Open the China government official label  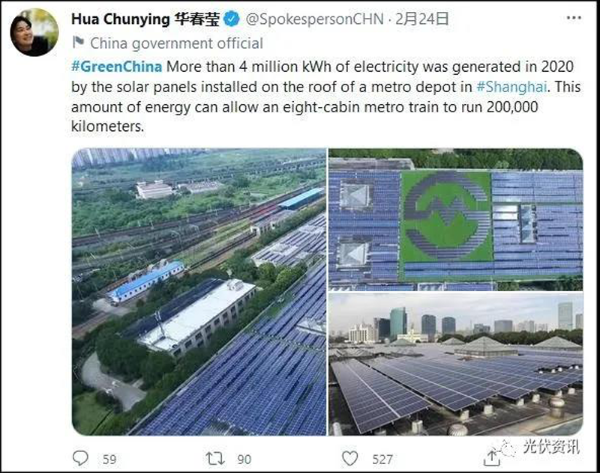click(176, 43)
